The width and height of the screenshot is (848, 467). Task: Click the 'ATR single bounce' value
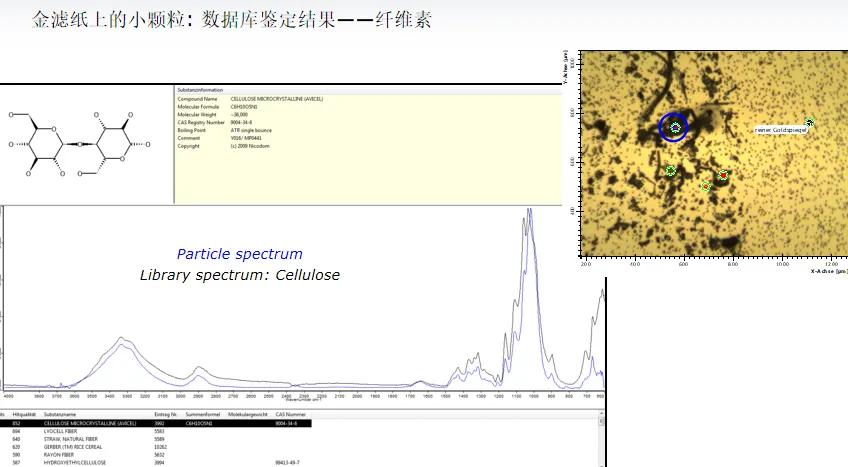pyautogui.click(x=251, y=130)
